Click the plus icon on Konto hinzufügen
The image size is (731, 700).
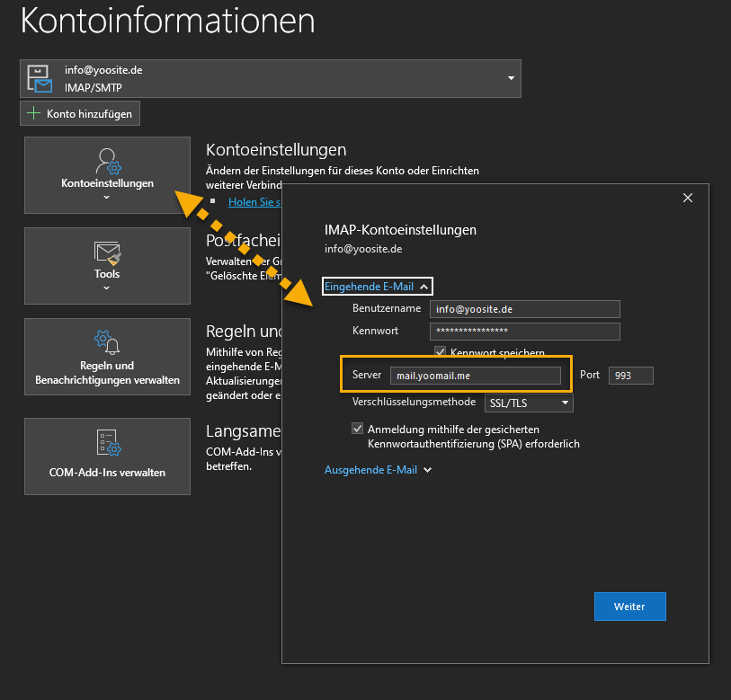tap(34, 113)
